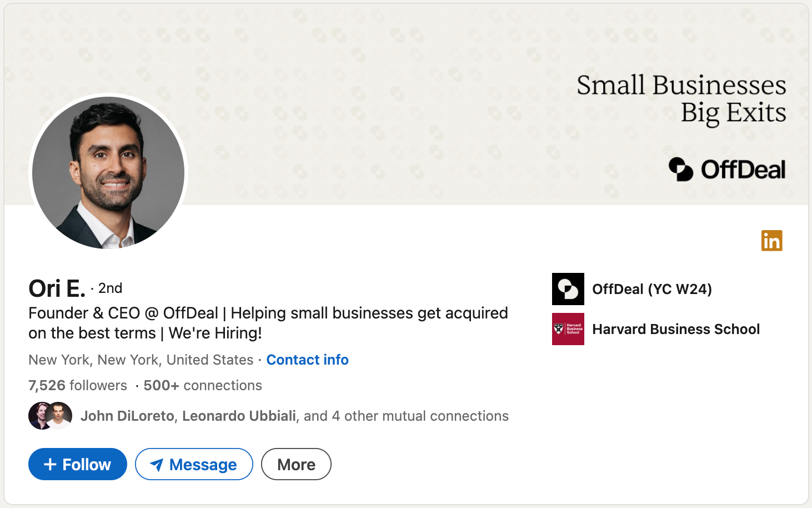The width and height of the screenshot is (812, 508).
Task: Click Ori E.'s profile photo
Action: tap(109, 173)
